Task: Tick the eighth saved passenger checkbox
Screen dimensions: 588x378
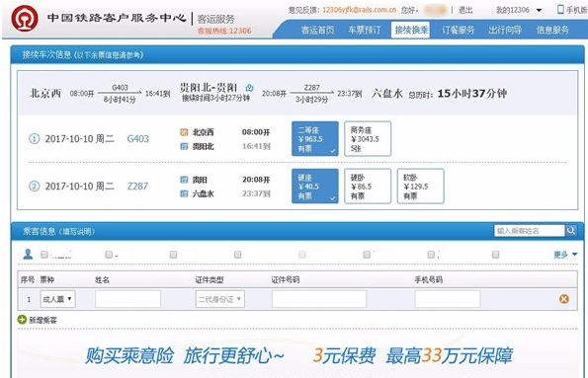Action: (496, 255)
